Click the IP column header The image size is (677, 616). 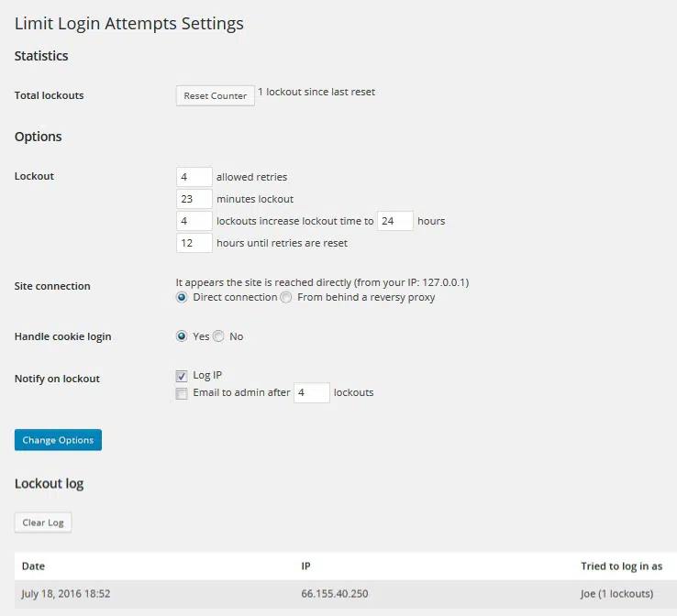pyautogui.click(x=306, y=566)
